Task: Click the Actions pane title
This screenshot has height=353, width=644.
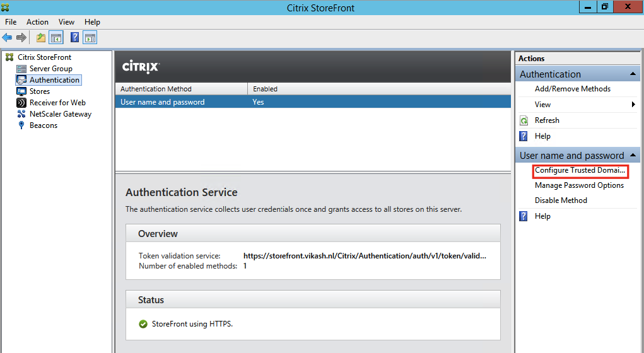Action: (x=531, y=58)
